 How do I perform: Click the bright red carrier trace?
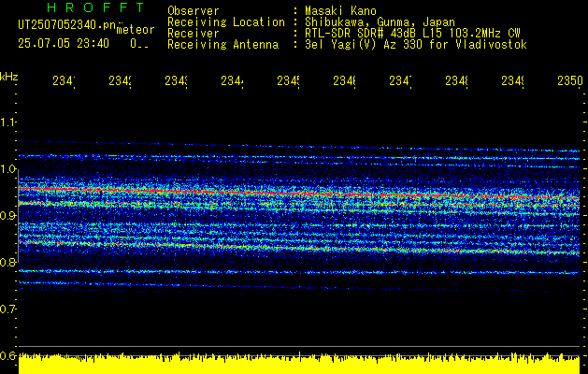(x=299, y=194)
